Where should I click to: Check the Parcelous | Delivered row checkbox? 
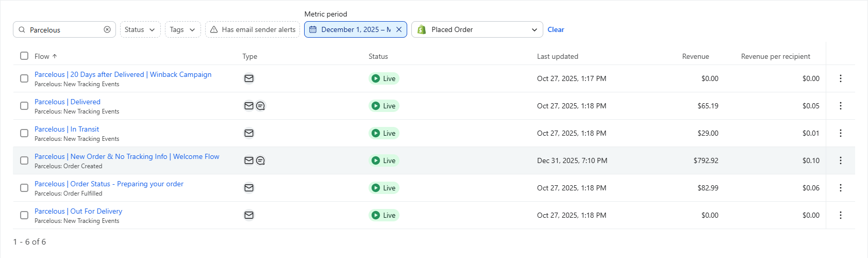pyautogui.click(x=24, y=106)
